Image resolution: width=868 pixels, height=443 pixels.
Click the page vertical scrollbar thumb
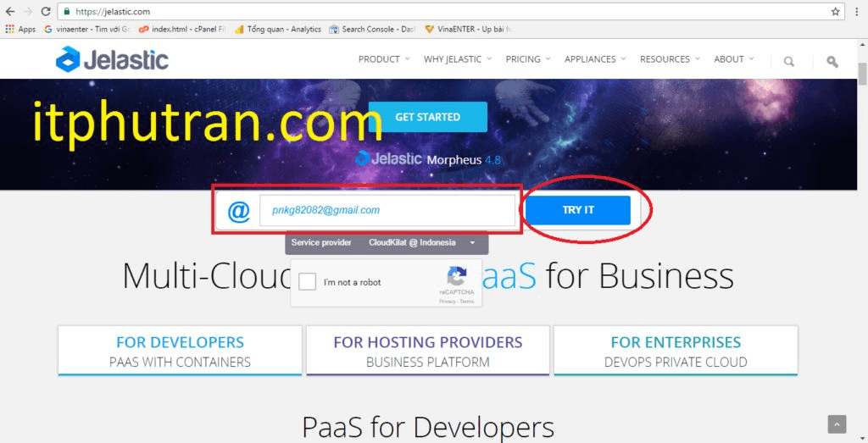(862, 74)
